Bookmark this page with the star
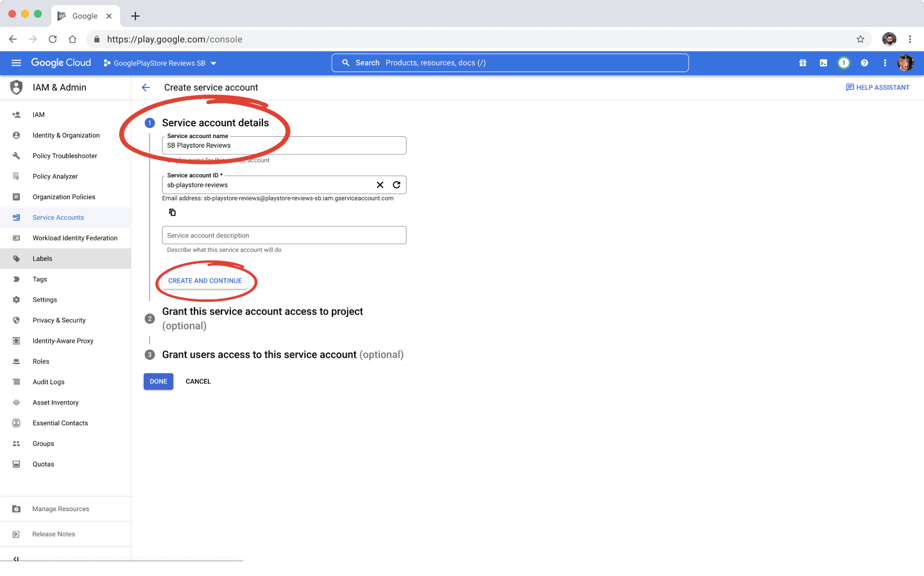 (860, 39)
